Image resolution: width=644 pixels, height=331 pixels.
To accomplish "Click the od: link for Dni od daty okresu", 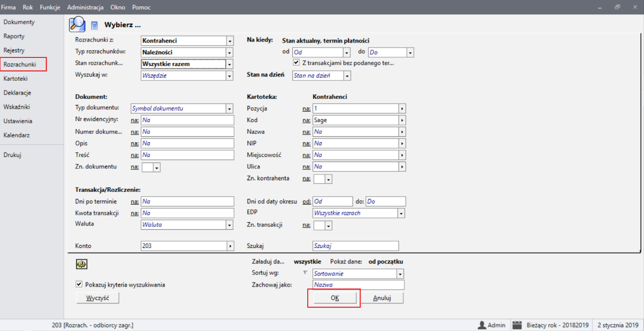I will click(307, 202).
